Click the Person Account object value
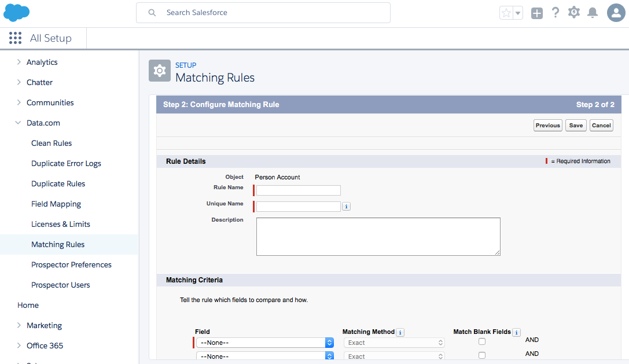629x364 pixels. 277,177
